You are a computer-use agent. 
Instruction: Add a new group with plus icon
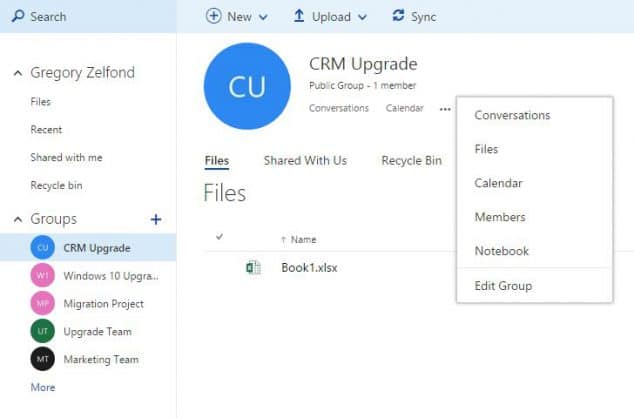[x=156, y=220]
